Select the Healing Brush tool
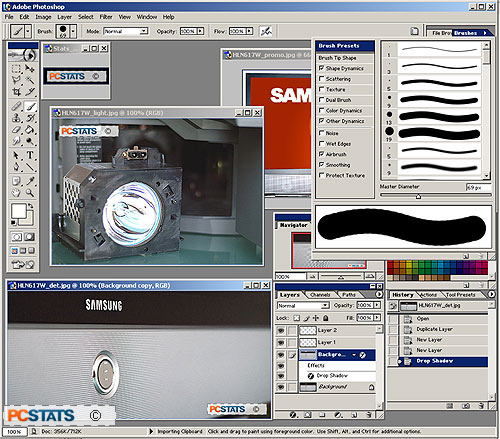The height and width of the screenshot is (439, 500). click(16, 107)
